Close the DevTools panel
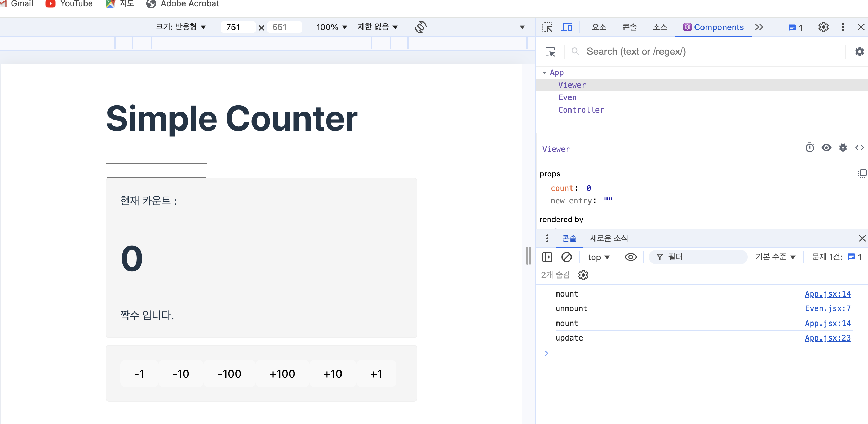Screen dimensions: 868x424 coord(861,27)
